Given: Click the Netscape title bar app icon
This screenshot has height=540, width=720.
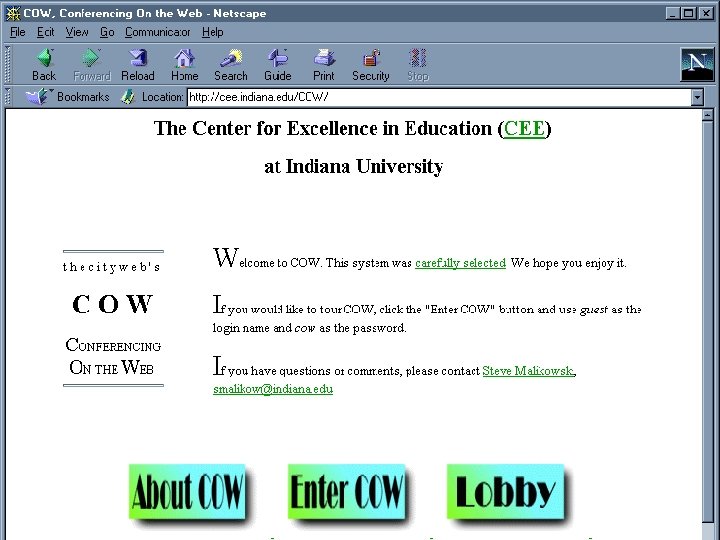Looking at the screenshot, I should [x=13, y=13].
